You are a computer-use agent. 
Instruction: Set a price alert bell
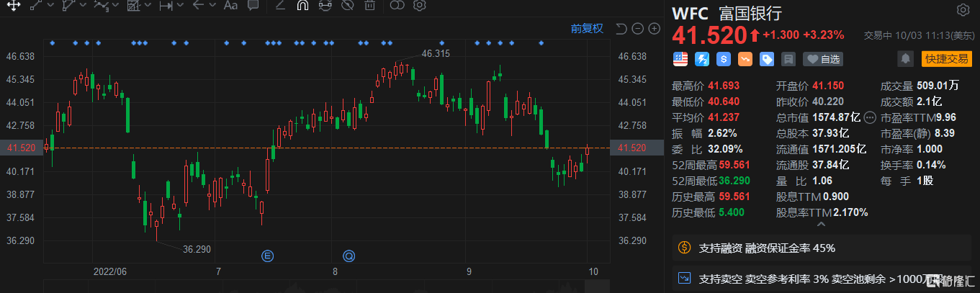[x=906, y=59]
